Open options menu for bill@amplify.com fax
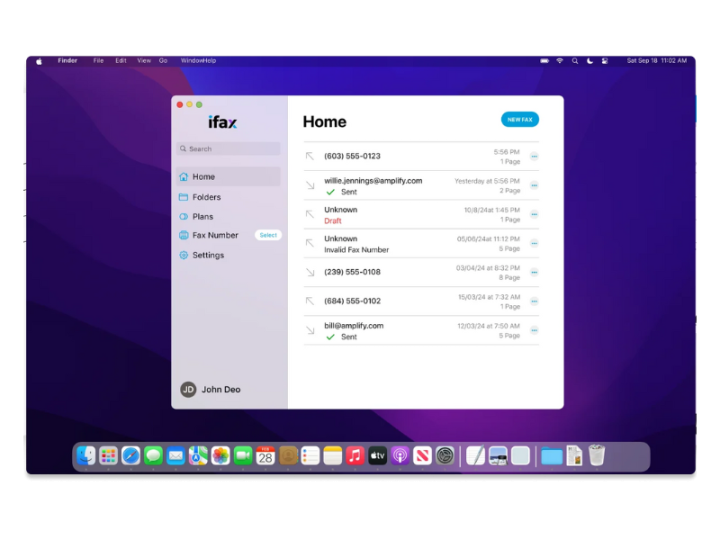Viewport: 720px width, 540px height. click(534, 330)
